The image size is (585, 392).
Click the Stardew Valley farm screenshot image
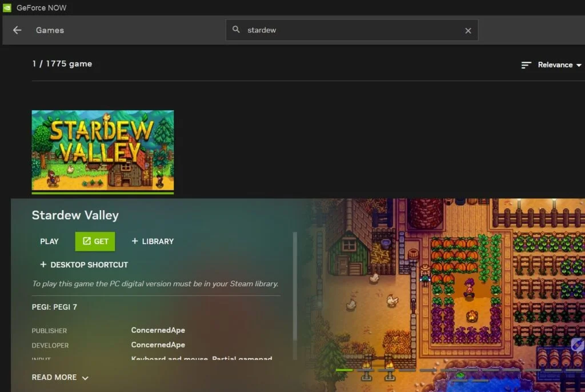click(448, 295)
